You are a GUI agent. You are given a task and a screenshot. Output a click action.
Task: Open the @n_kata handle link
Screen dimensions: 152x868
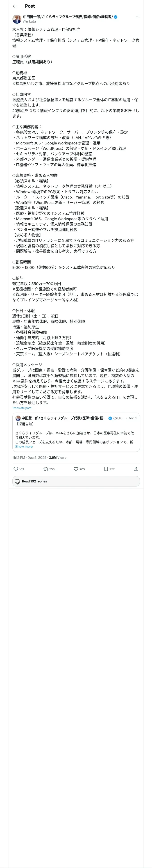(29, 21)
